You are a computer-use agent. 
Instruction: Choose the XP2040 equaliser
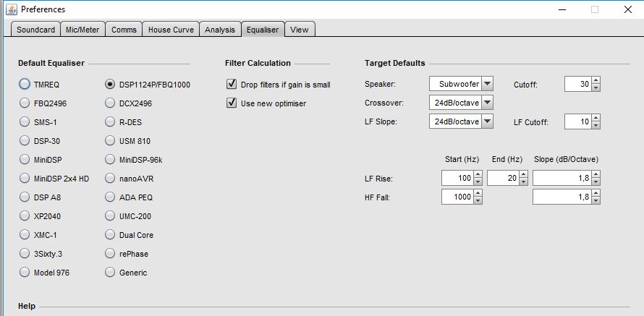click(x=25, y=216)
